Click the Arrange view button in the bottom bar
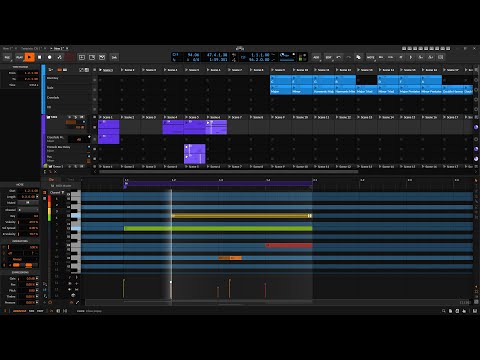Screen dimensions: 480x360 [x=19, y=311]
